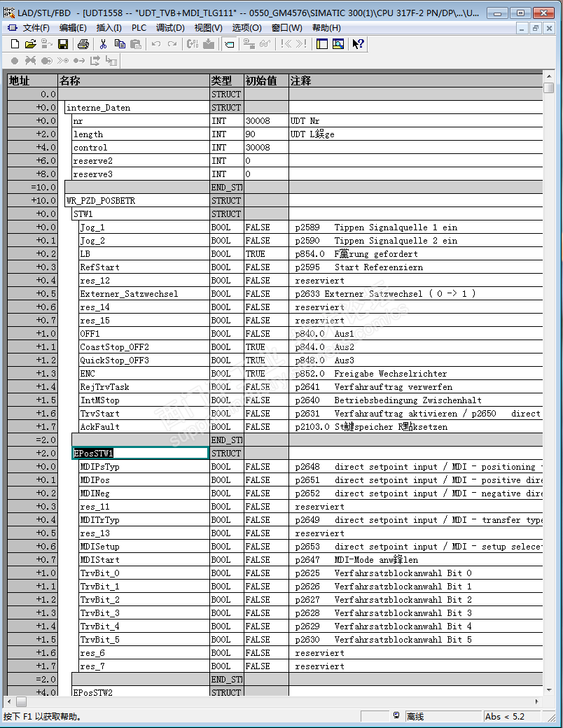Redo with the redo arrow icon
Screen dimensions: 563x728
tap(172, 44)
